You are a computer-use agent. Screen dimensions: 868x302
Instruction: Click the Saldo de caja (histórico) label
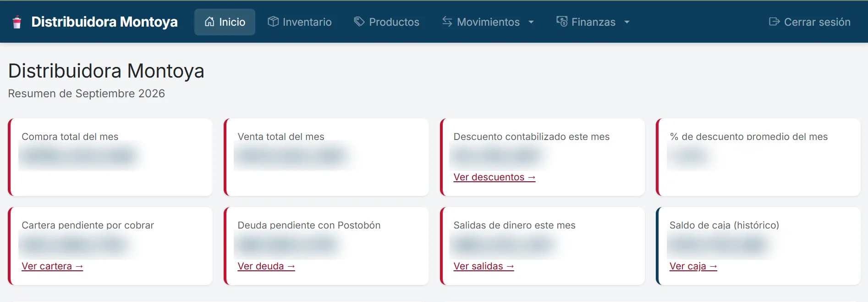[x=724, y=225]
